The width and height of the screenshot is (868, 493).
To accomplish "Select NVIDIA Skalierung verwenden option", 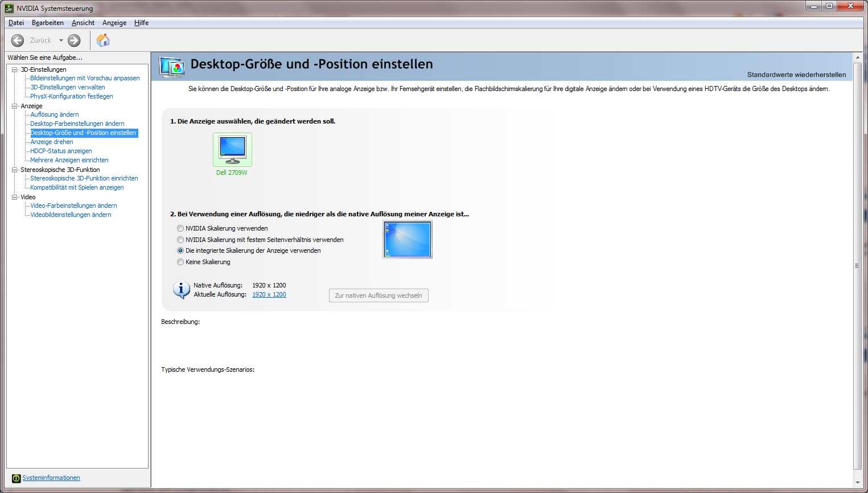I will pyautogui.click(x=180, y=228).
